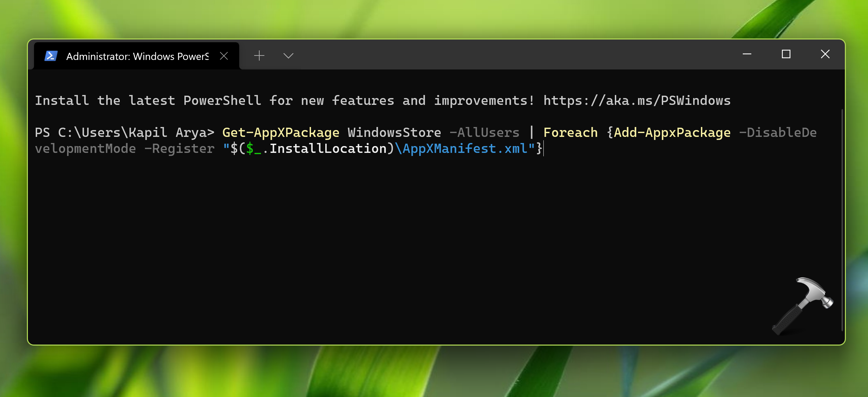The image size is (868, 397).
Task: Close the Windows PowerShell tab
Action: coord(224,56)
